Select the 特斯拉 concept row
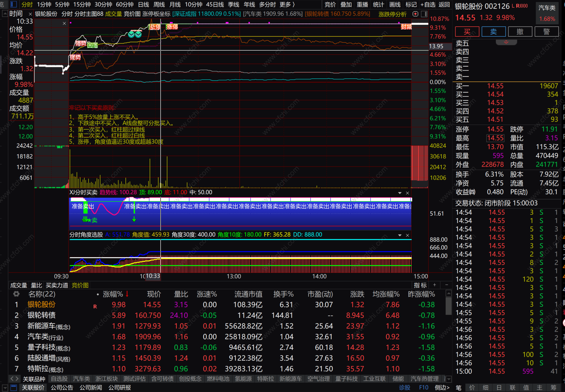This screenshot has height=392, width=565. click(229, 369)
